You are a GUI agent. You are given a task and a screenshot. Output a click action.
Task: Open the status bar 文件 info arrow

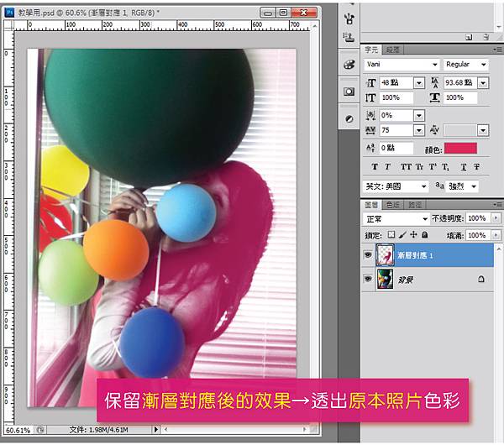click(x=156, y=429)
